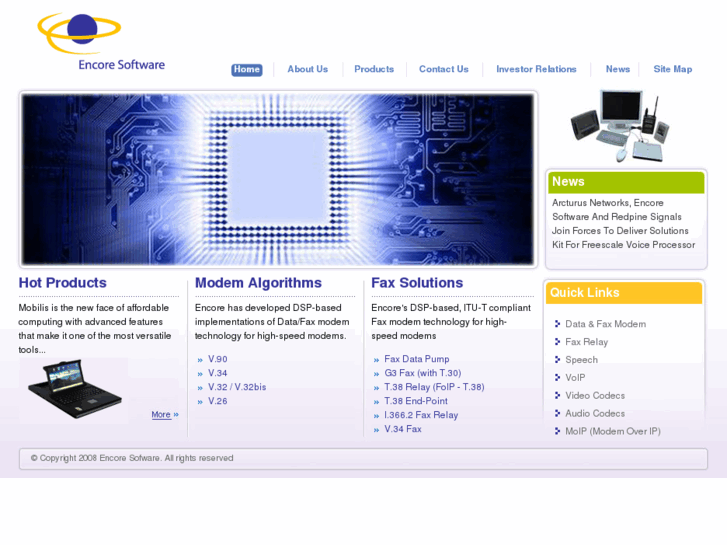Image resolution: width=727 pixels, height=545 pixels.
Task: Select News in top navigation
Action: coord(618,69)
